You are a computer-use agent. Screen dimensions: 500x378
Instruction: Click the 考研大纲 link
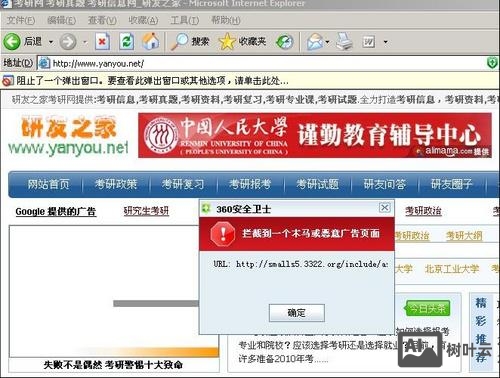464,236
